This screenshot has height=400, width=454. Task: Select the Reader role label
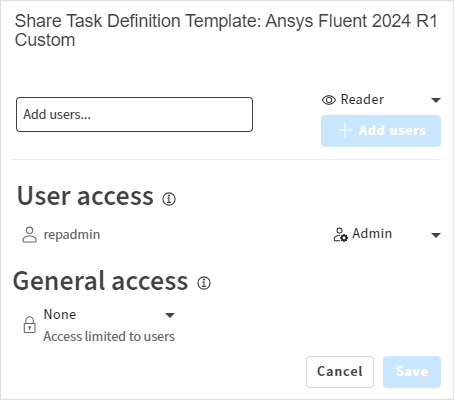coord(362,100)
